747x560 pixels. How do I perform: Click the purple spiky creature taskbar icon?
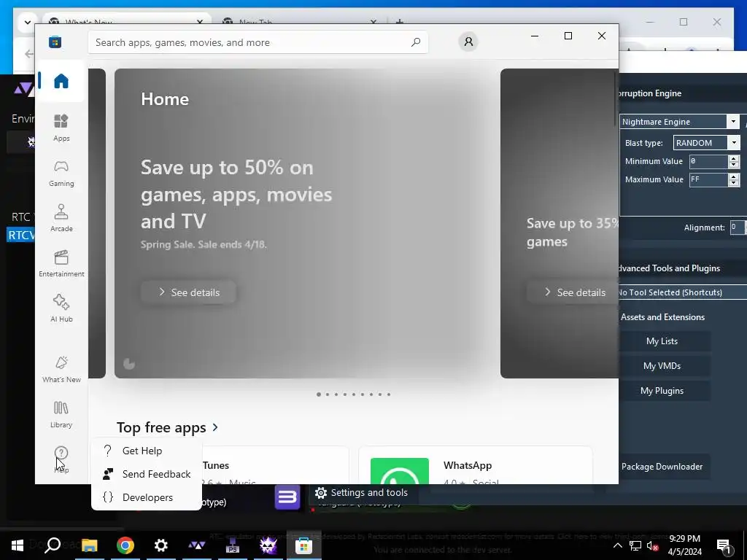[x=268, y=545]
